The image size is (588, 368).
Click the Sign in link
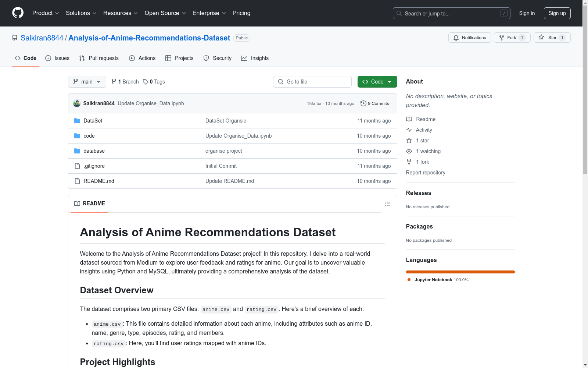click(527, 13)
